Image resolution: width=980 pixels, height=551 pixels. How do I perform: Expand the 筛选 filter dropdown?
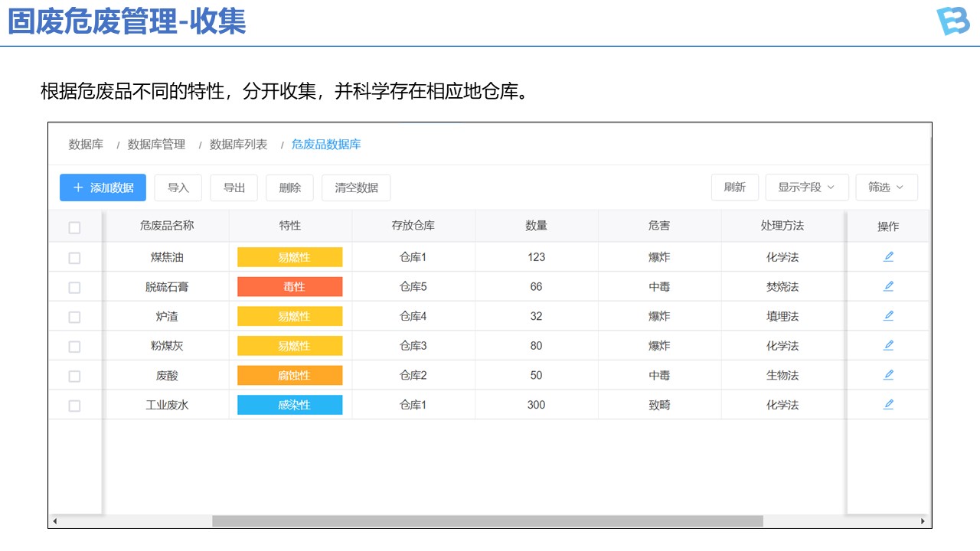pos(886,187)
